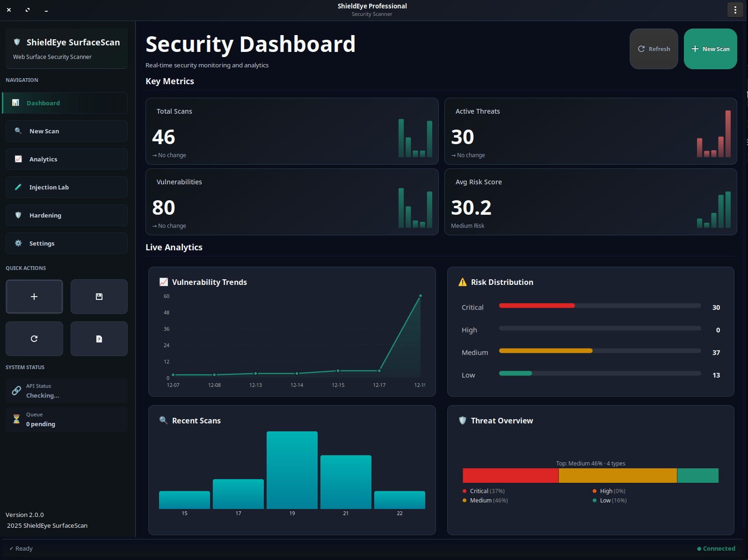The height and width of the screenshot is (560, 748).
Task: Click the Low (16%) legend entry
Action: coord(610,500)
